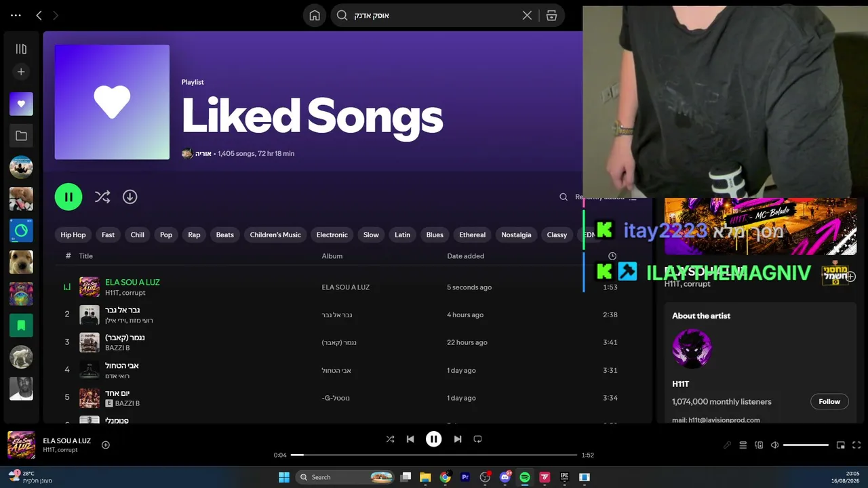Toggle shuffle in the player bar
This screenshot has width=868, height=488.
[390, 439]
